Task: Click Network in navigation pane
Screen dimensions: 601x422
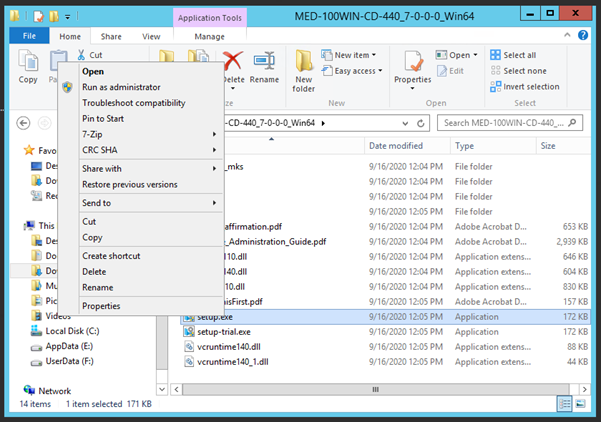Action: [48, 391]
